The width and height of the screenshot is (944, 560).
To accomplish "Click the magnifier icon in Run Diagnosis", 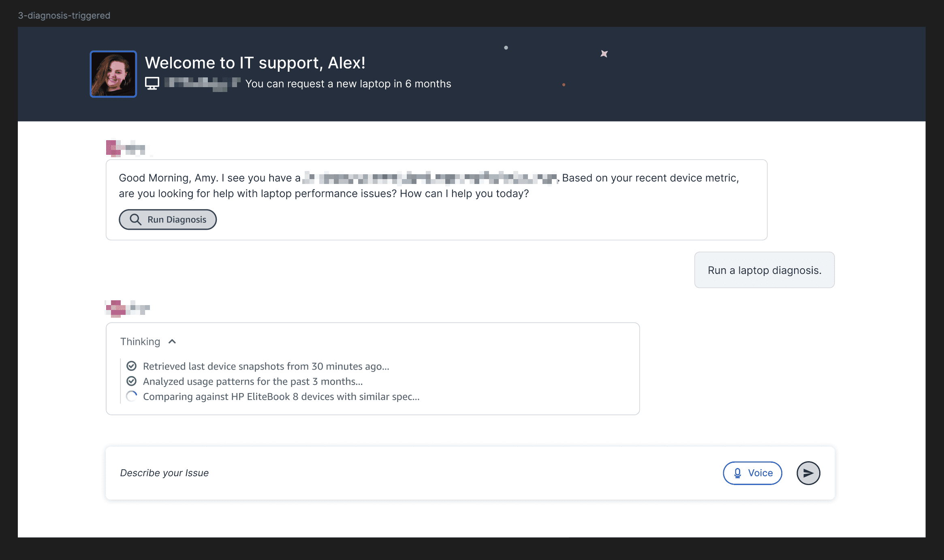I will [135, 220].
